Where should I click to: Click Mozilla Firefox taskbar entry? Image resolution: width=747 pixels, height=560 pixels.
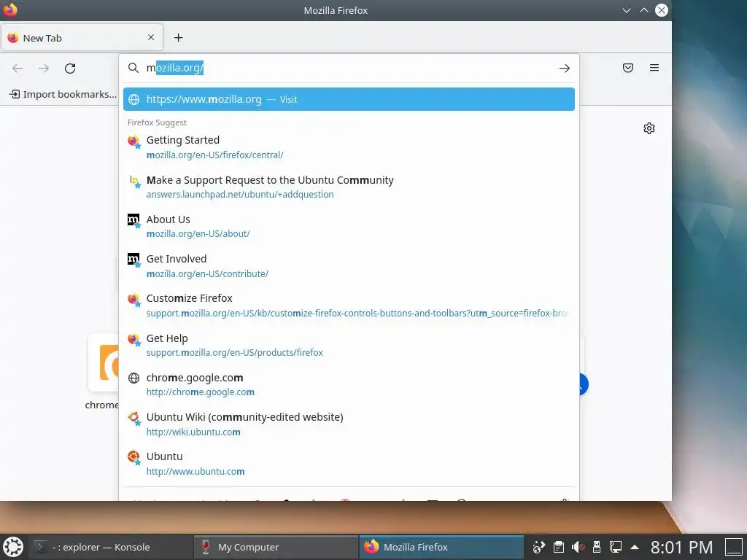tap(441, 547)
